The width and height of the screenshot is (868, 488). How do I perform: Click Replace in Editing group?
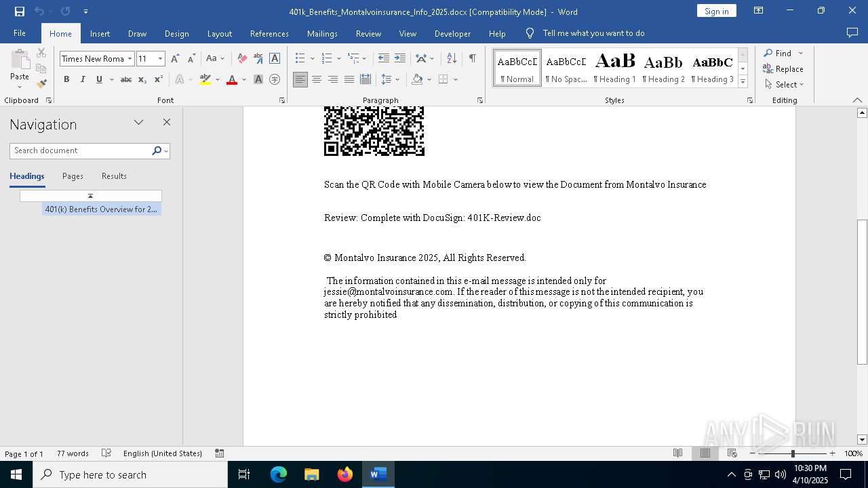[783, 69]
